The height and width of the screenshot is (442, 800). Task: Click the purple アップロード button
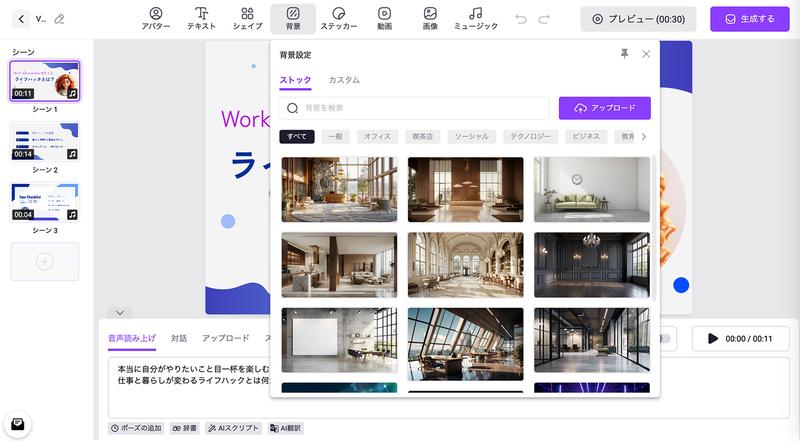tap(604, 108)
